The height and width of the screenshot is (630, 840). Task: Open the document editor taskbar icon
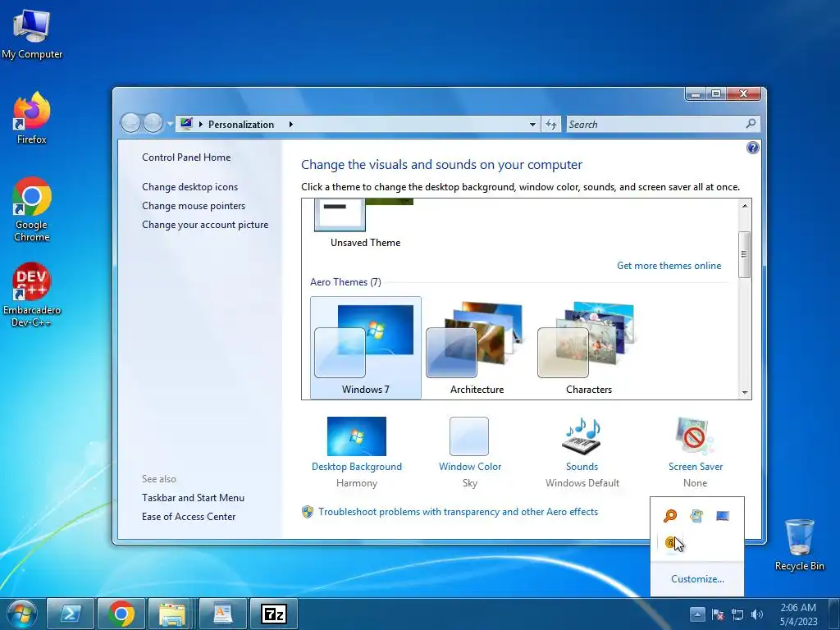click(x=222, y=614)
